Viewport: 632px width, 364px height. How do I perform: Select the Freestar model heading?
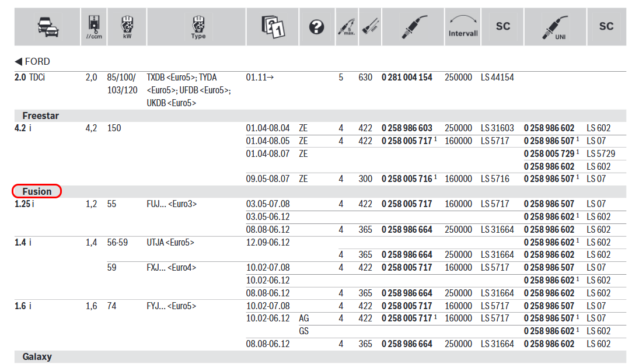point(40,116)
